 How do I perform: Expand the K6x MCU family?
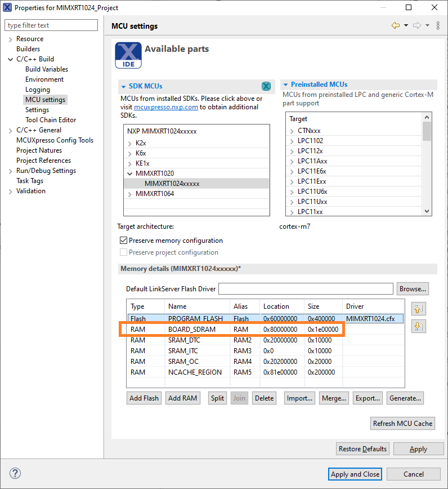(x=130, y=153)
